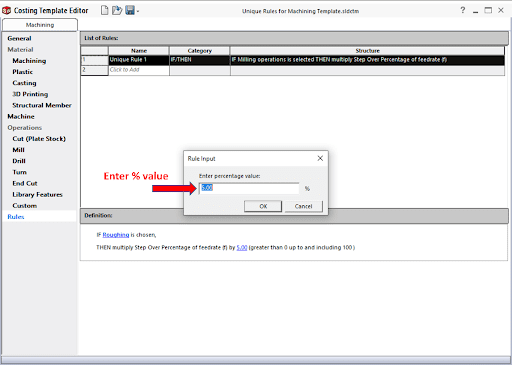Open the Structural Member page
The image size is (512, 365).
pyautogui.click(x=42, y=105)
